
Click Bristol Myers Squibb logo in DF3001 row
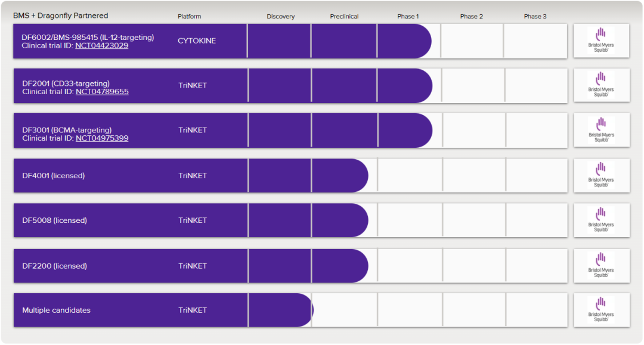pos(600,130)
